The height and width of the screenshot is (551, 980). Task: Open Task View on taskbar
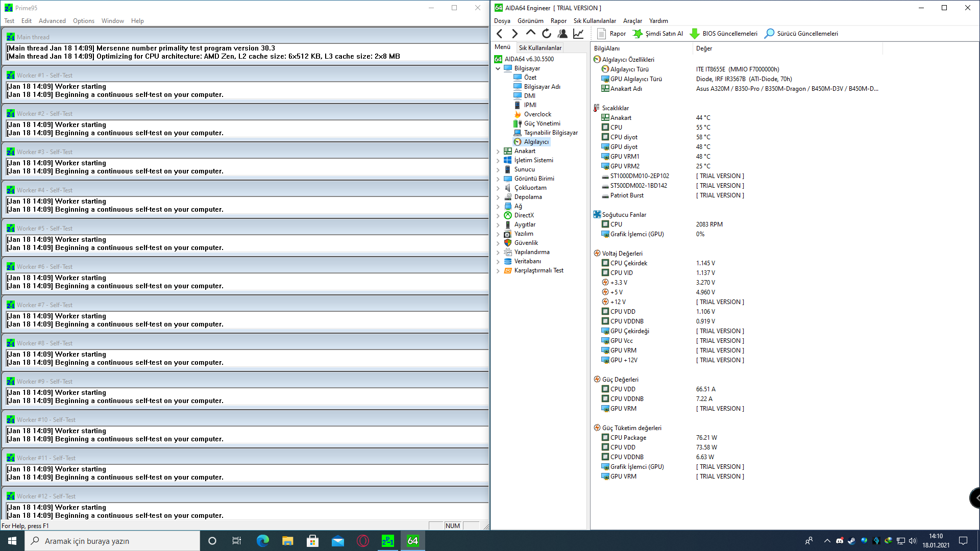coord(237,541)
